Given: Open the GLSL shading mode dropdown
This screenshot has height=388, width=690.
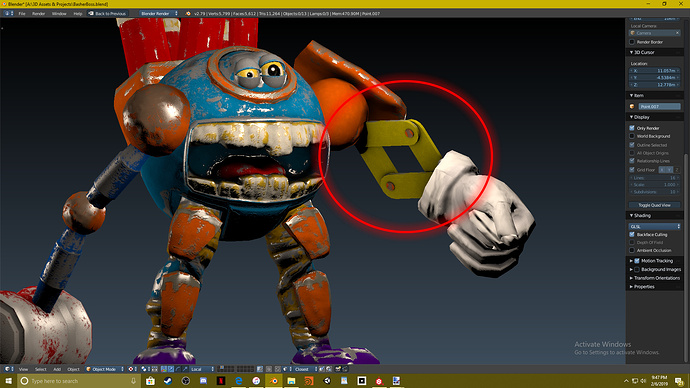Looking at the screenshot, I should coord(655,226).
